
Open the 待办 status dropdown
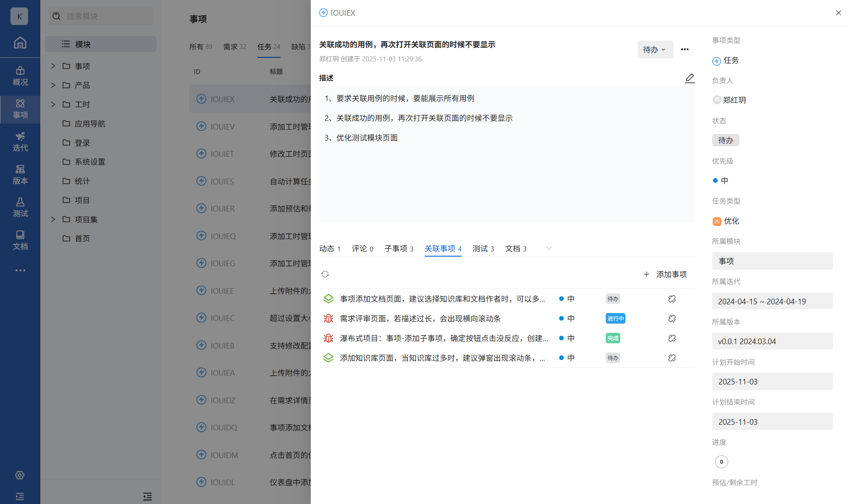tap(654, 49)
